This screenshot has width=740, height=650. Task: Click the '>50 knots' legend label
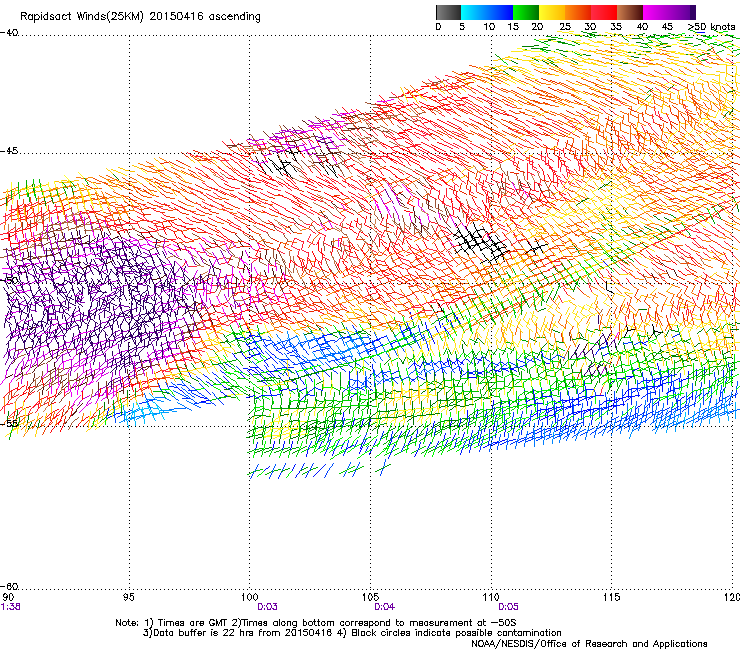[711, 27]
